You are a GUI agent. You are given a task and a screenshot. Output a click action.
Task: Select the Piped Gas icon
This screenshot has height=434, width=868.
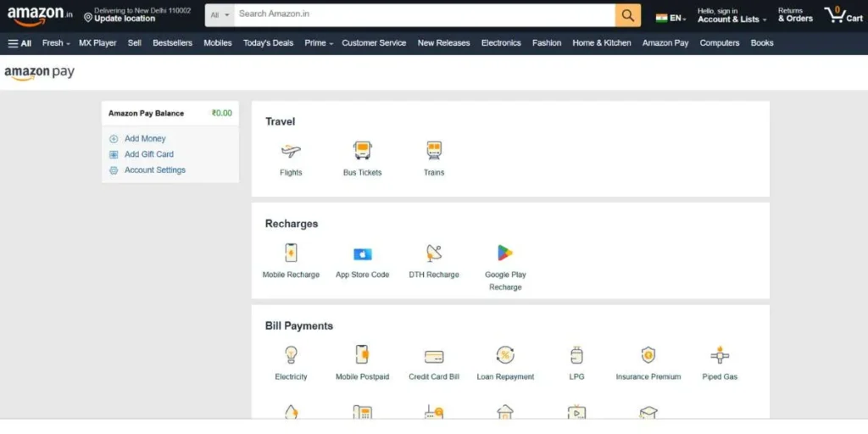point(720,355)
